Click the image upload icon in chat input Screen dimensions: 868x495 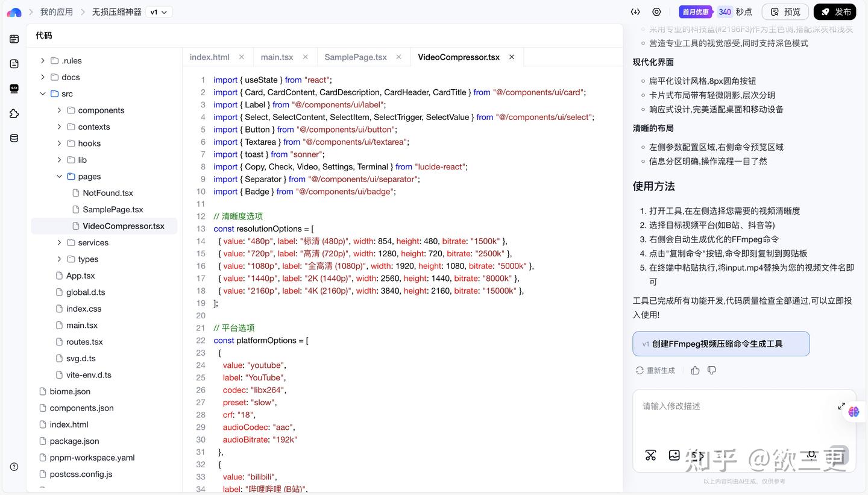click(x=674, y=456)
